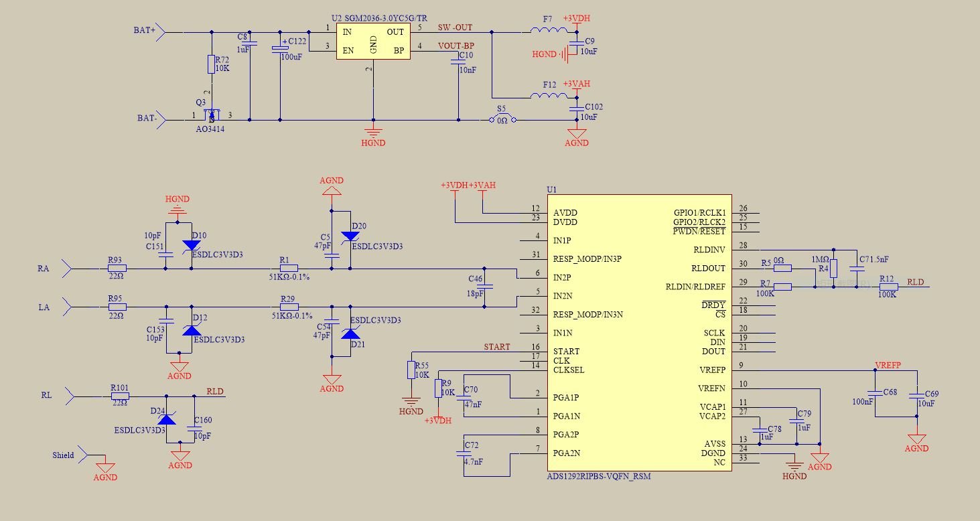
Task: Click the RESP_MODP/IN3P pin label
Action: coord(587,258)
